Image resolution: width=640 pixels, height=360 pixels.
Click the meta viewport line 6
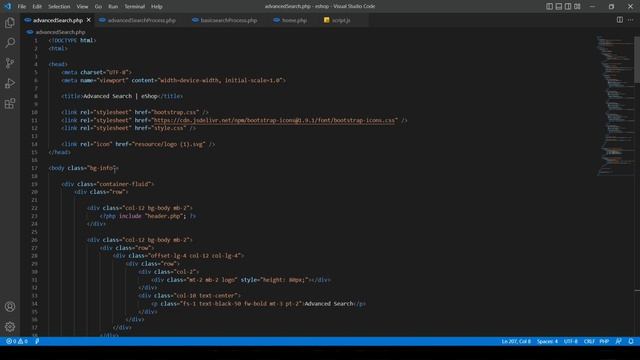(x=173, y=80)
